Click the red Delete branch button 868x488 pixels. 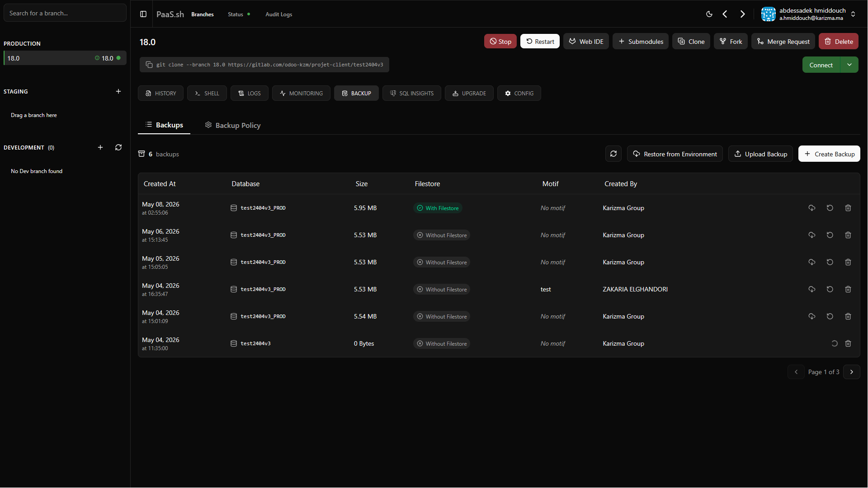pyautogui.click(x=839, y=41)
